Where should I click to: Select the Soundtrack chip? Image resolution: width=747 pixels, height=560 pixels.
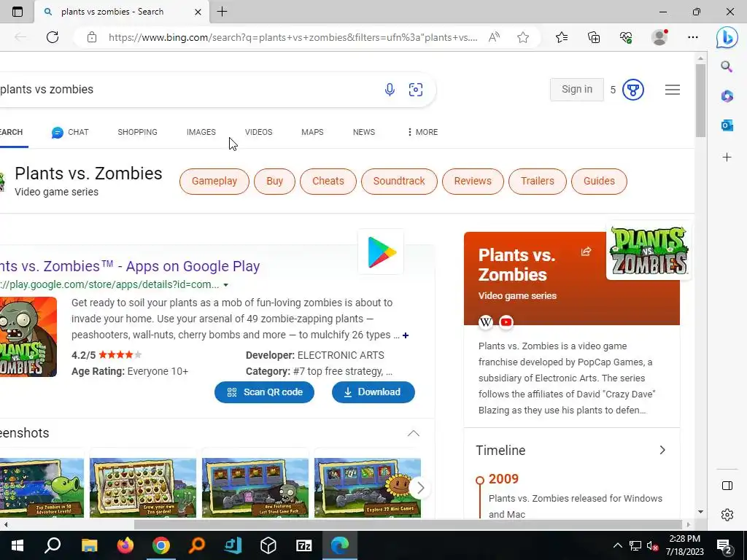pos(399,182)
